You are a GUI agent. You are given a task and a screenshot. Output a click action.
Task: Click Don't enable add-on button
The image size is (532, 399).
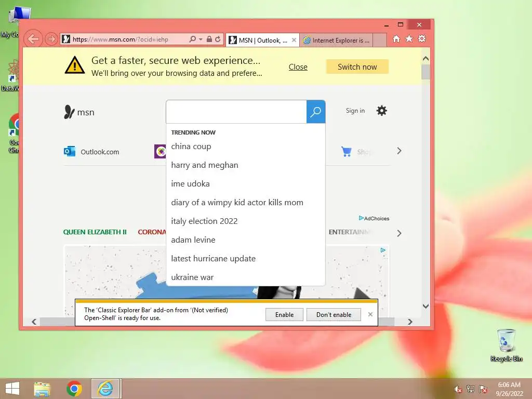(x=334, y=314)
